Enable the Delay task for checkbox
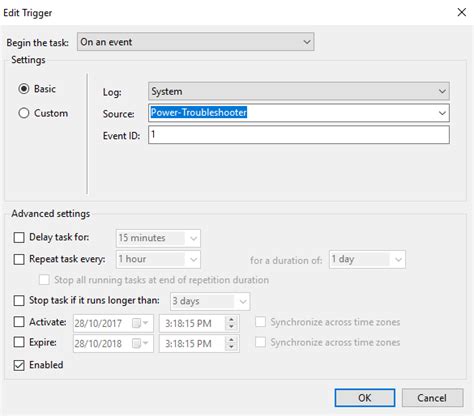The height and width of the screenshot is (416, 474). tap(19, 237)
